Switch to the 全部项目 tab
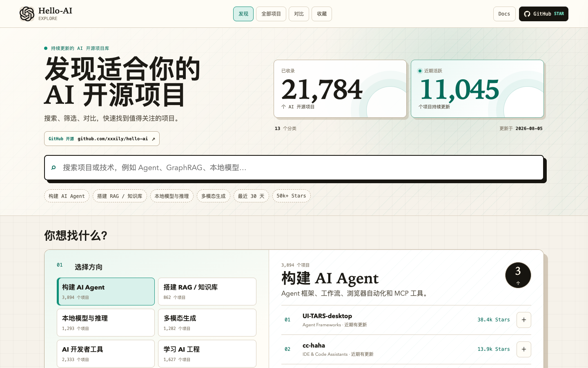The width and height of the screenshot is (588, 368). pos(271,14)
